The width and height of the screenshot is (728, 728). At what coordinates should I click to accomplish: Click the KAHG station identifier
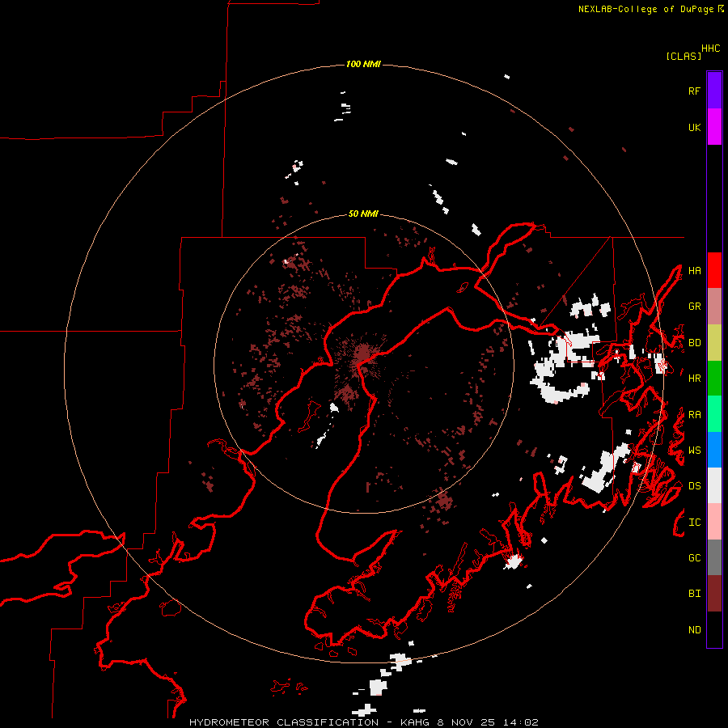click(416, 722)
